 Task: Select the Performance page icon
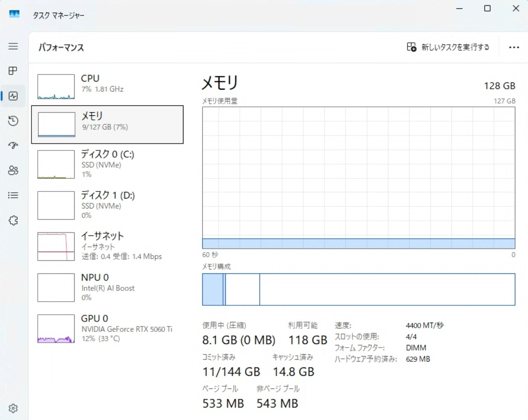(x=13, y=96)
